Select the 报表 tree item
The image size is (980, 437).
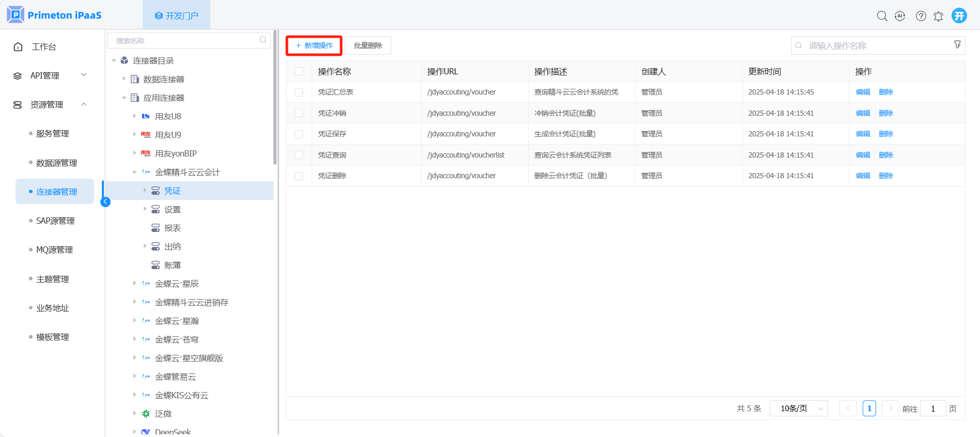coord(172,228)
